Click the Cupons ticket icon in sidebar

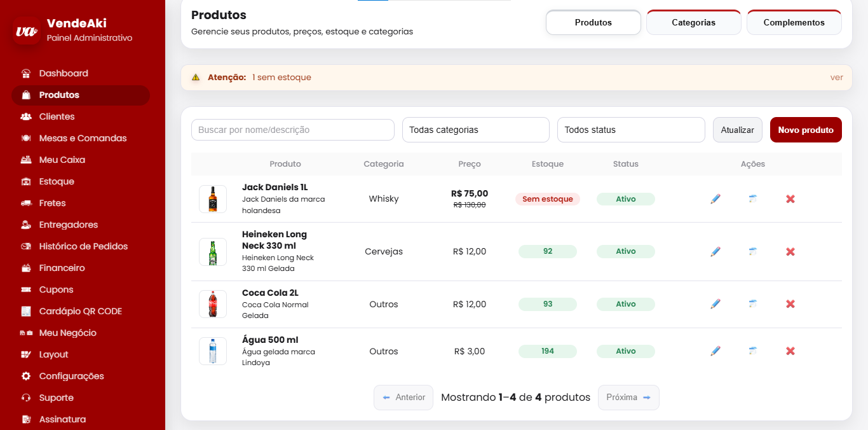coord(26,289)
